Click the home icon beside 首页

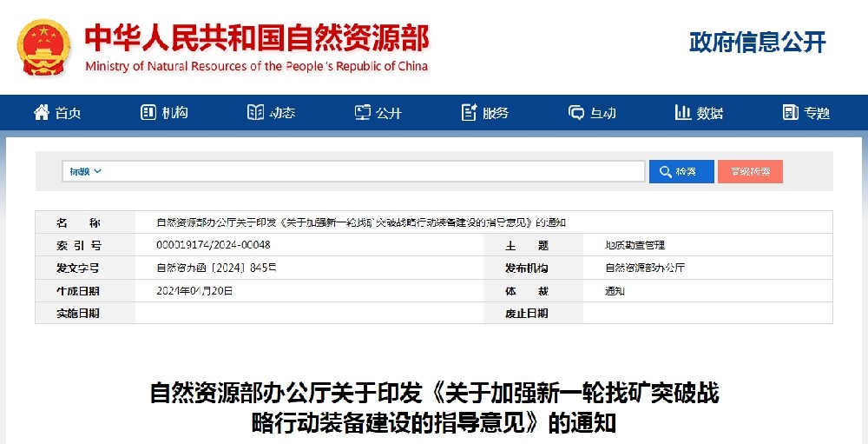pyautogui.click(x=42, y=113)
